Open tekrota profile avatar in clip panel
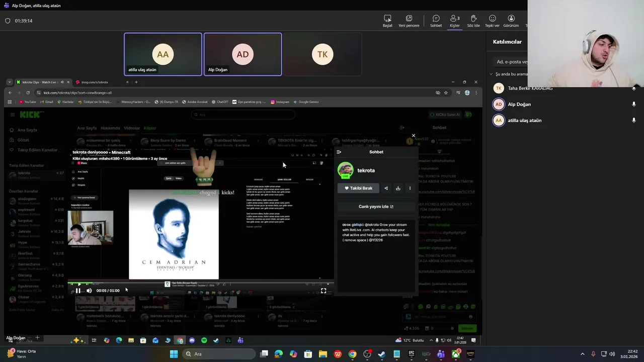 tap(345, 170)
